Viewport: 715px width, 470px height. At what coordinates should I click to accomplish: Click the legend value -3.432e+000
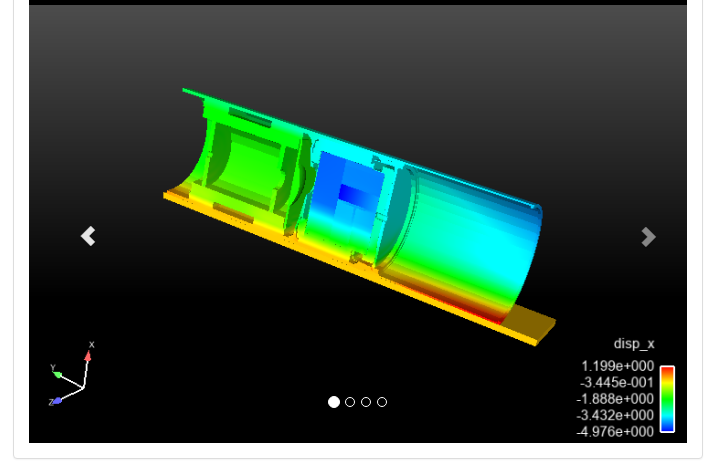point(615,415)
